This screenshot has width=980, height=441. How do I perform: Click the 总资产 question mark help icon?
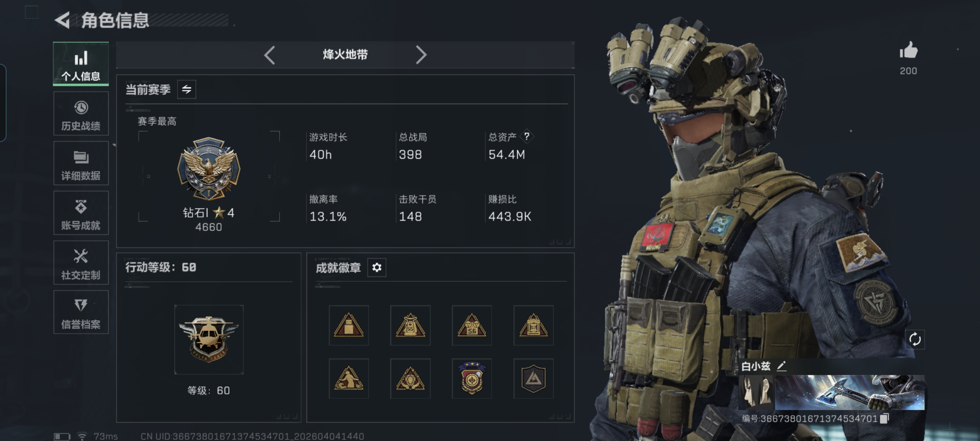point(527,136)
